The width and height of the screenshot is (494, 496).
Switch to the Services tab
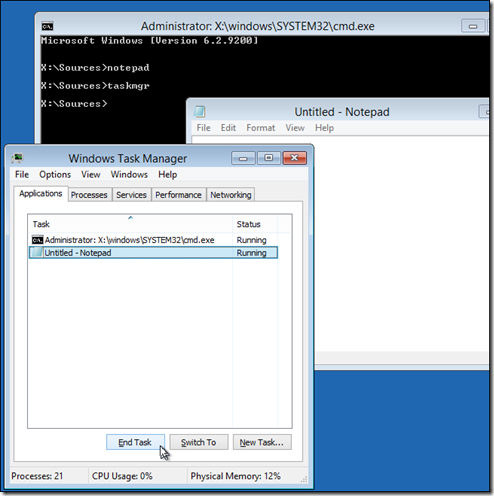point(131,195)
